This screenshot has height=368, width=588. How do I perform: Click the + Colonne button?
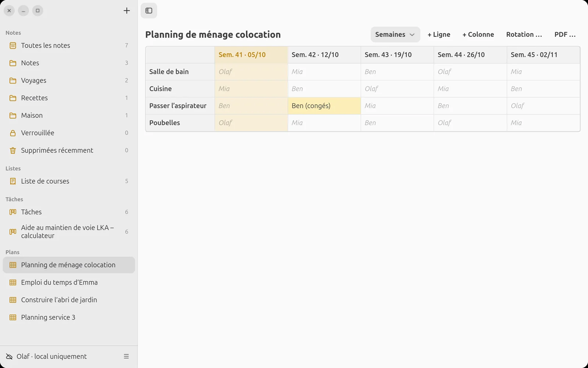478,35
